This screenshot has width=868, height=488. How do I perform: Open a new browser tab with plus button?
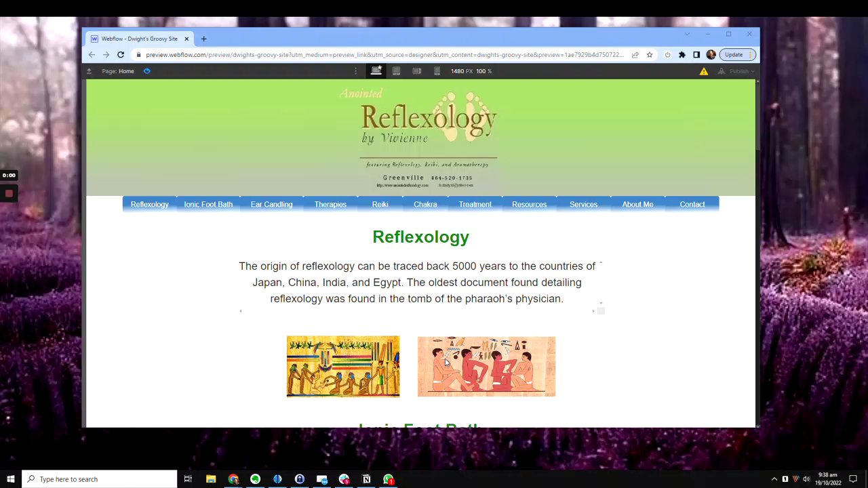[203, 39]
